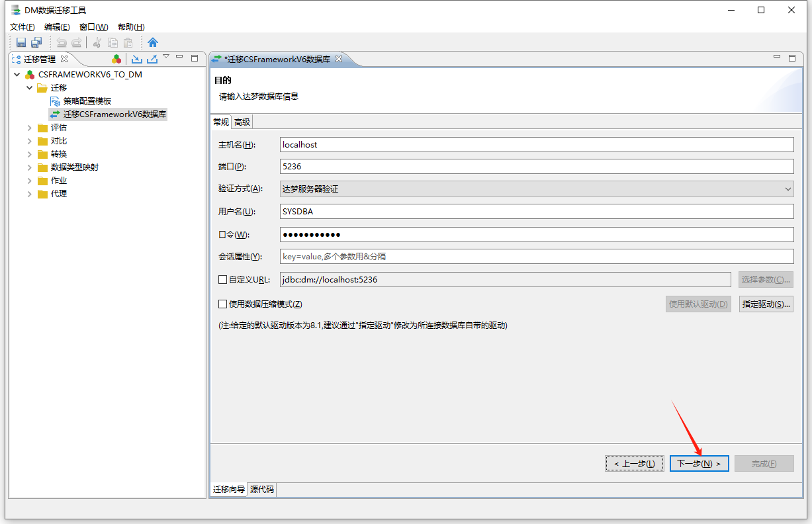Expand the 对比 tree node

[30, 141]
